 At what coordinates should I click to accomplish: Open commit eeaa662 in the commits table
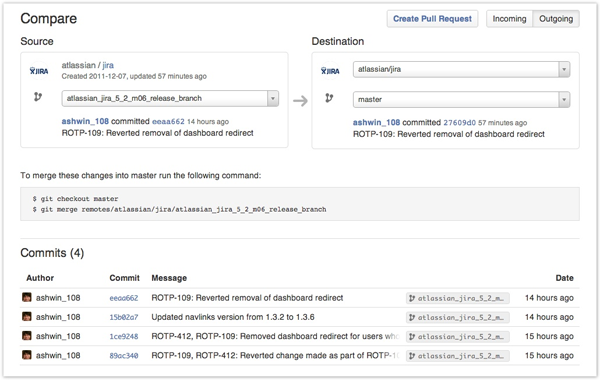124,298
